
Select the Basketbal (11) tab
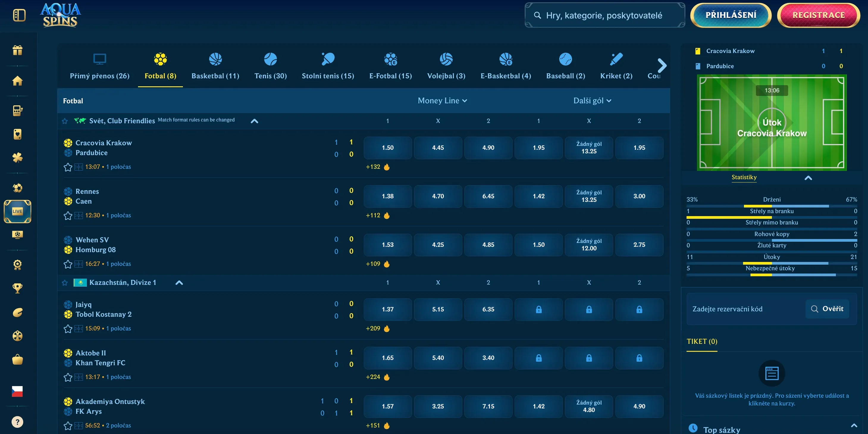215,66
